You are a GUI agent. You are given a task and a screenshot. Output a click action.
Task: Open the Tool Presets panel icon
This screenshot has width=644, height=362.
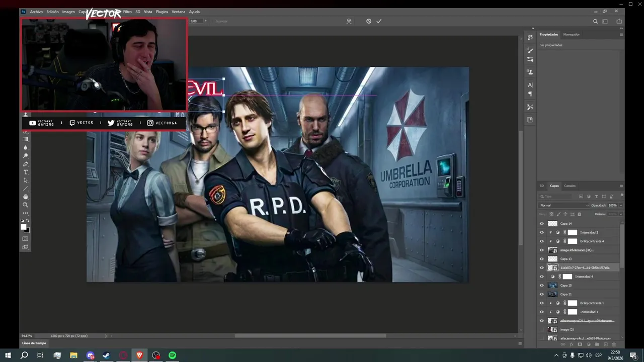530,107
